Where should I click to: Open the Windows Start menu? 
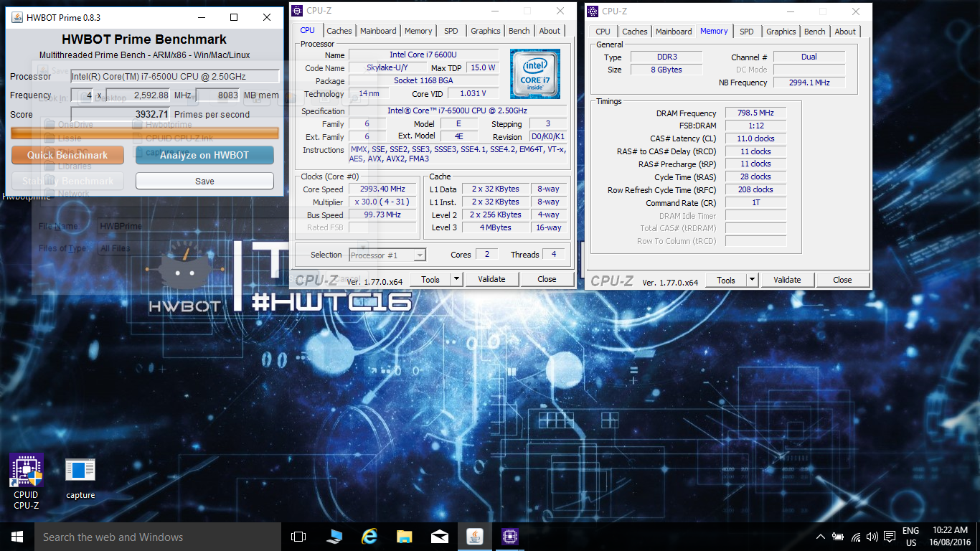point(17,537)
